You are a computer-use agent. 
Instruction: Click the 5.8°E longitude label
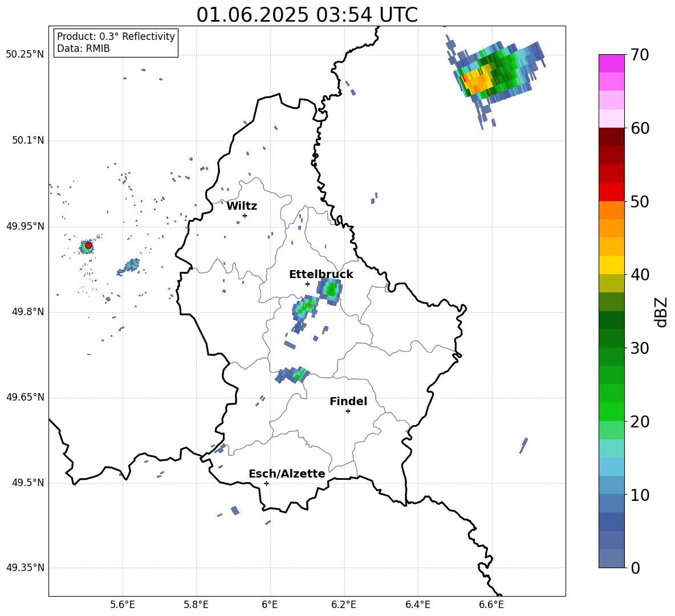(196, 605)
